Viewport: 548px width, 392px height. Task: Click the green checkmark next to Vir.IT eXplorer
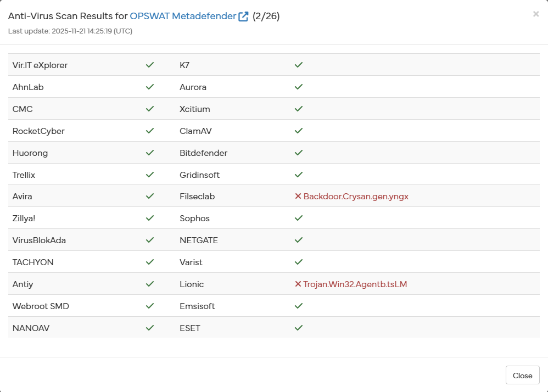(149, 65)
